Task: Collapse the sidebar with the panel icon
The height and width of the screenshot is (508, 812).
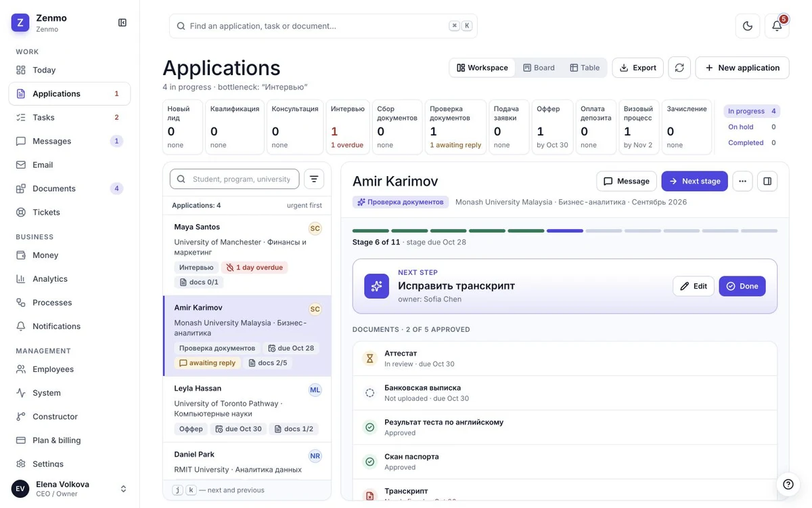Action: (x=122, y=22)
